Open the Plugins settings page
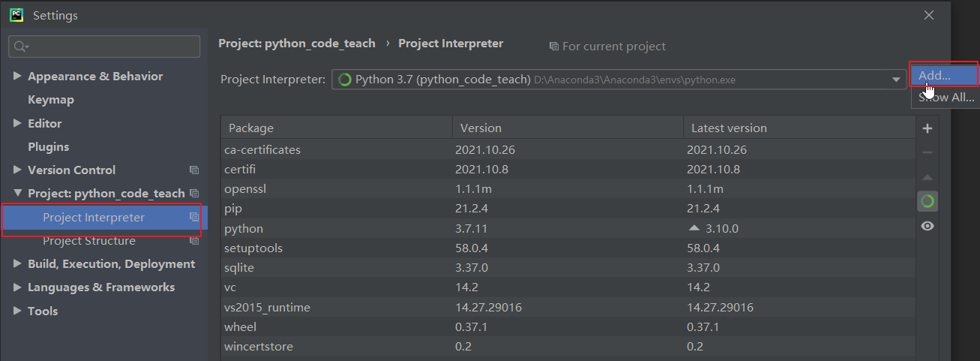The width and height of the screenshot is (980, 361). 48,147
